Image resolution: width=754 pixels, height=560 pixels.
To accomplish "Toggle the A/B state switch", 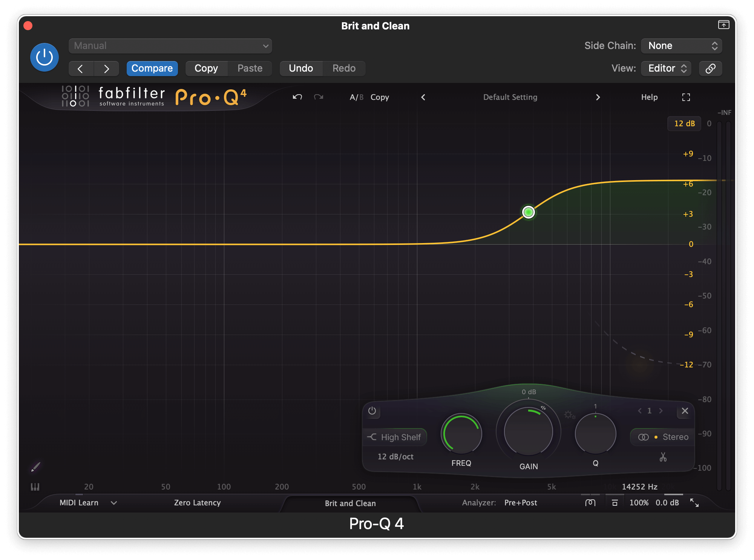I will pyautogui.click(x=356, y=97).
